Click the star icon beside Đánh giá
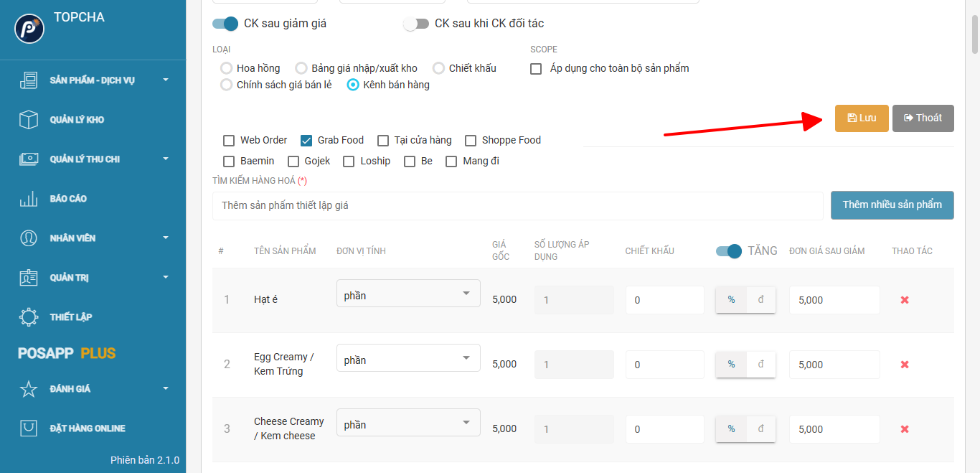The width and height of the screenshot is (980, 473). coord(29,389)
